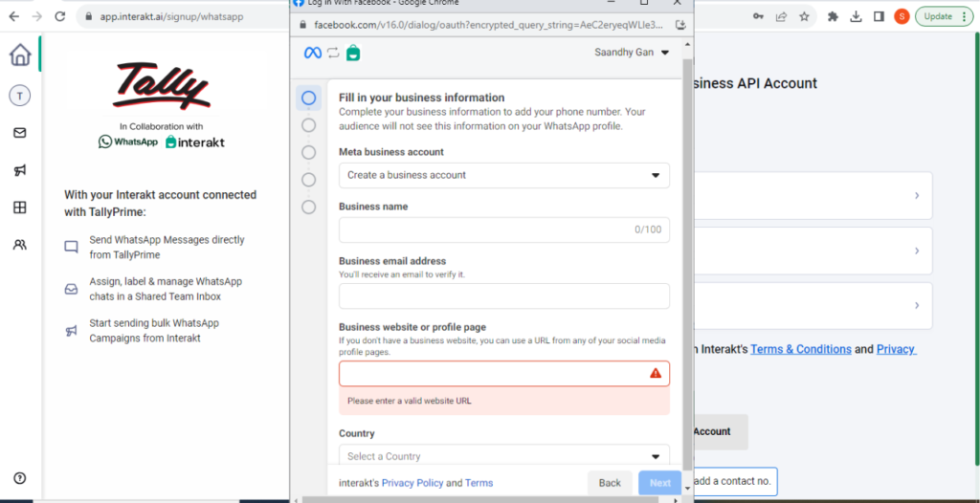Open Terms & Conditions link on Interakt page

801,349
